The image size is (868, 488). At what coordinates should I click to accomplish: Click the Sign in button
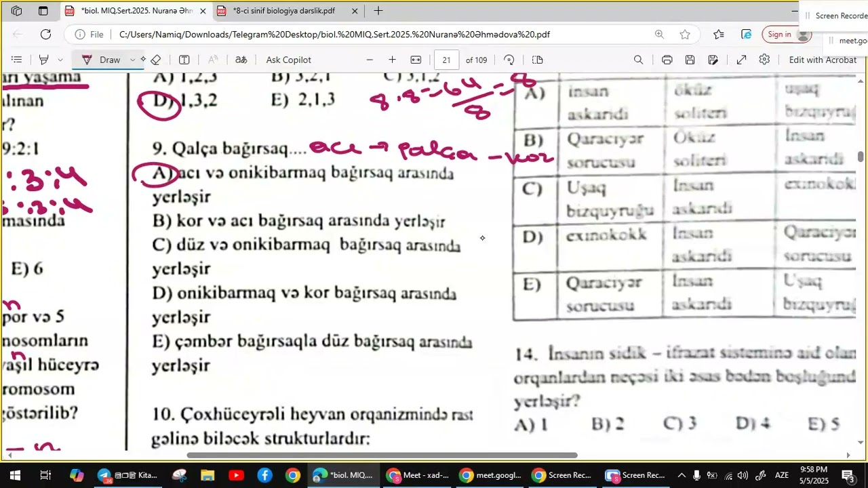pos(786,35)
